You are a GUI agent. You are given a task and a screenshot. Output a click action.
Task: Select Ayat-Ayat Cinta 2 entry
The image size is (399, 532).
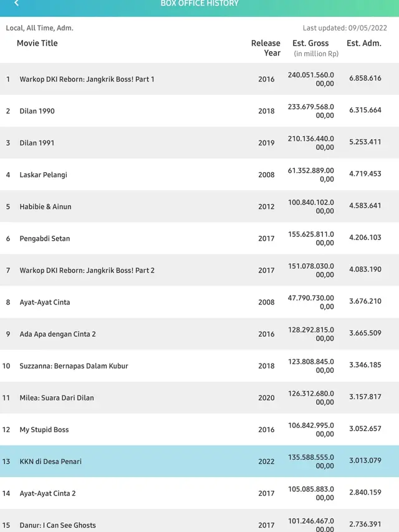tap(199, 494)
